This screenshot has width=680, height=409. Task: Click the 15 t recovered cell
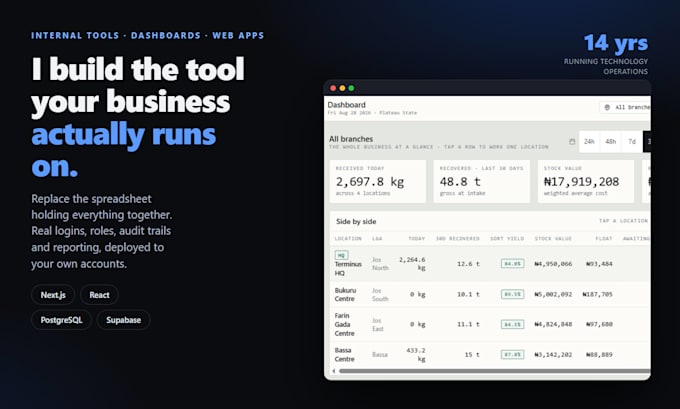pos(472,355)
